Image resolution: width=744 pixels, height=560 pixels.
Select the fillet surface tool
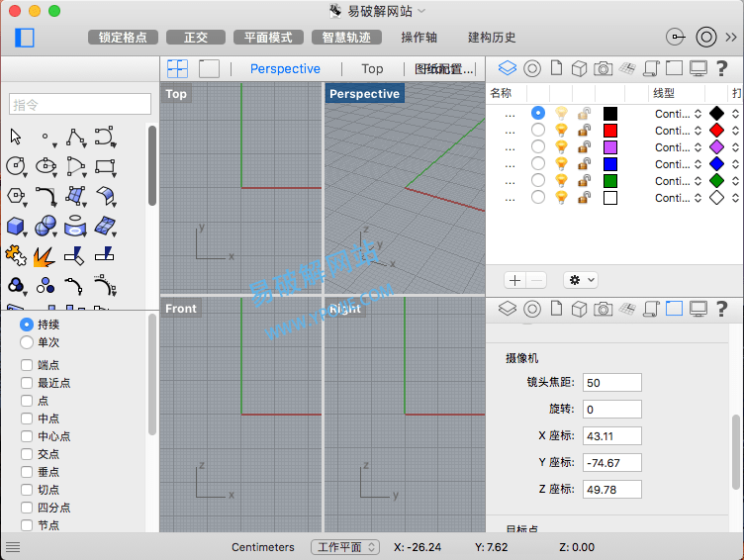click(106, 197)
